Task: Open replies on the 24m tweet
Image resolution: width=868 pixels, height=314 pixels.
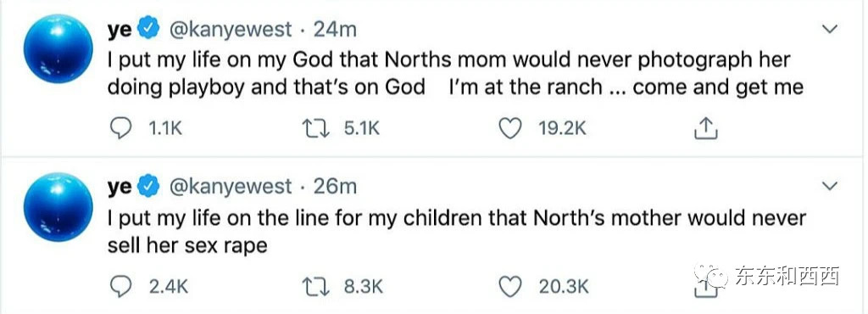Action: coord(120,128)
